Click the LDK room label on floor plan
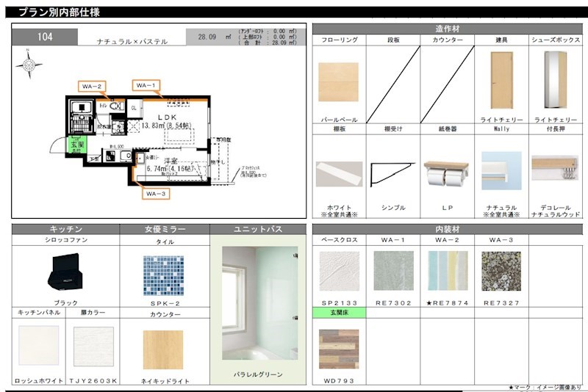Image resolution: width=588 pixels, height=392 pixels. point(168,117)
